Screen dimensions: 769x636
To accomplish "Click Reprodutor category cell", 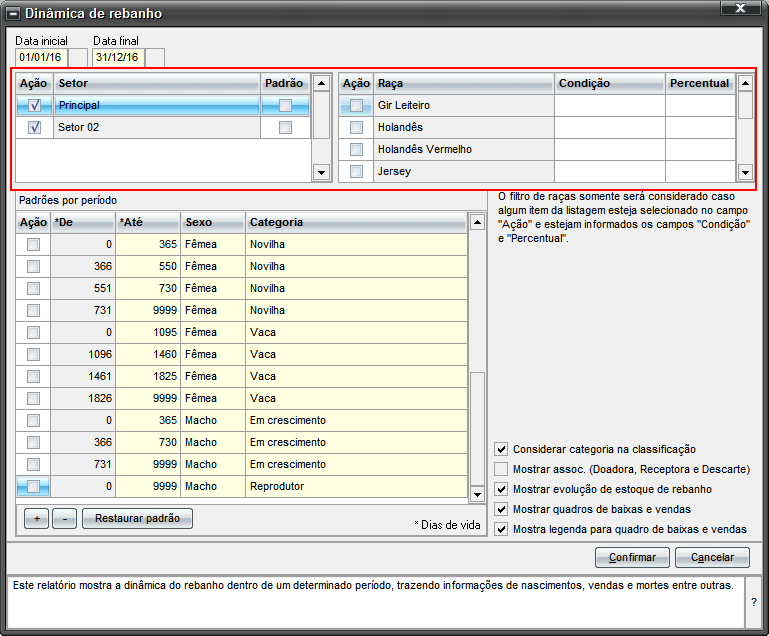I will [356, 486].
